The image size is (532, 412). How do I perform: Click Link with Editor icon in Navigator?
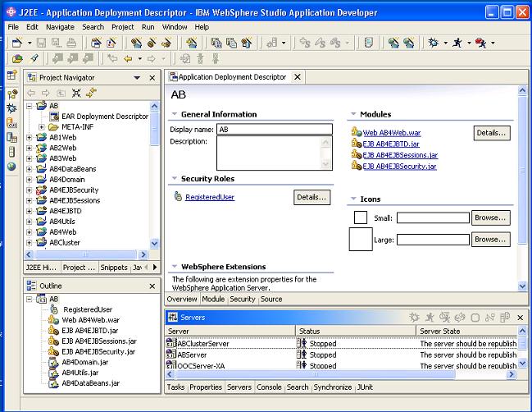coord(91,93)
